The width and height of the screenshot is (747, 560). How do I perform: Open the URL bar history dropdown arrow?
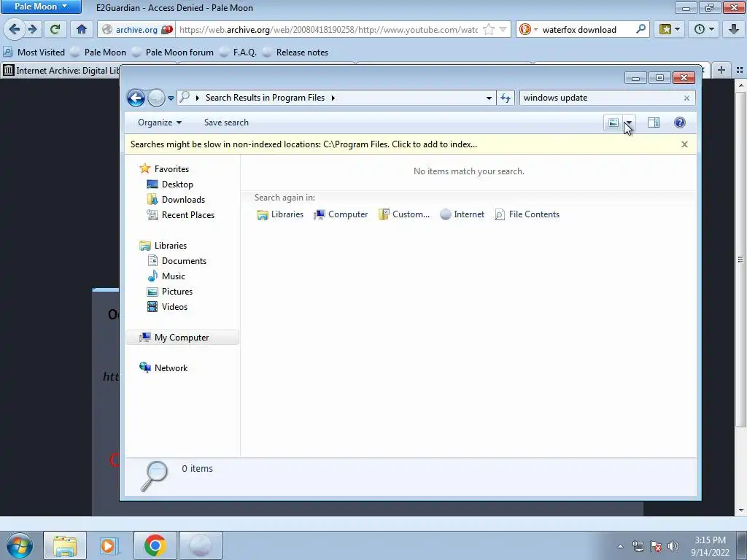coord(503,29)
